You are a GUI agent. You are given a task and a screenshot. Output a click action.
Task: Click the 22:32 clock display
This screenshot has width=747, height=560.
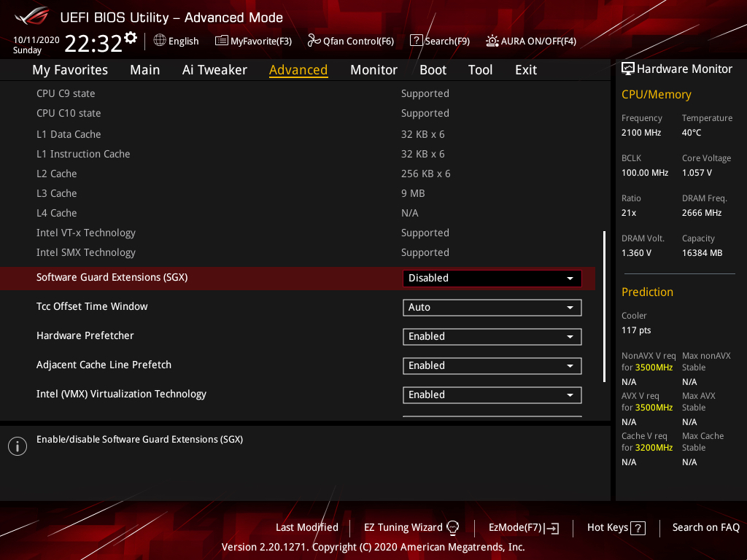[x=93, y=43]
